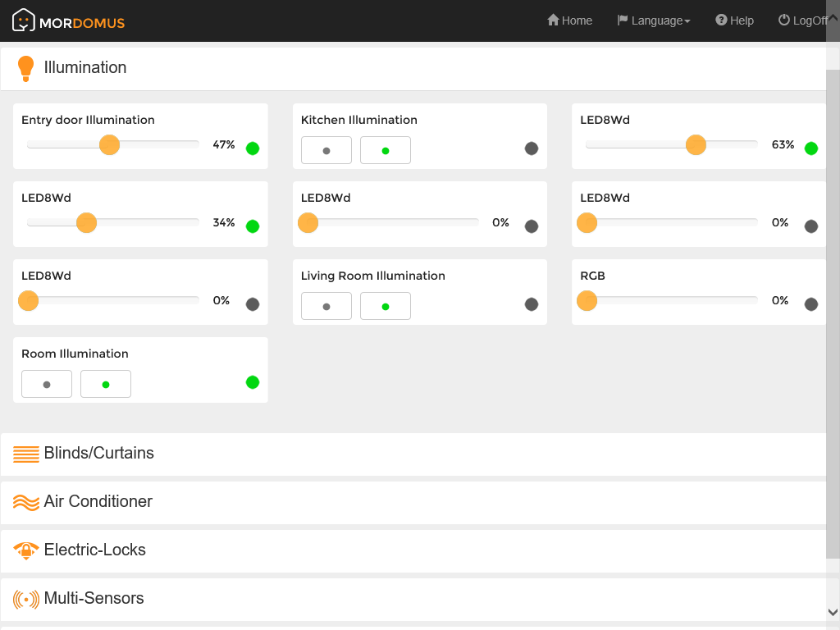Click the Multi-Sensors signal icon
Image resolution: width=840 pixels, height=630 pixels.
(26, 599)
